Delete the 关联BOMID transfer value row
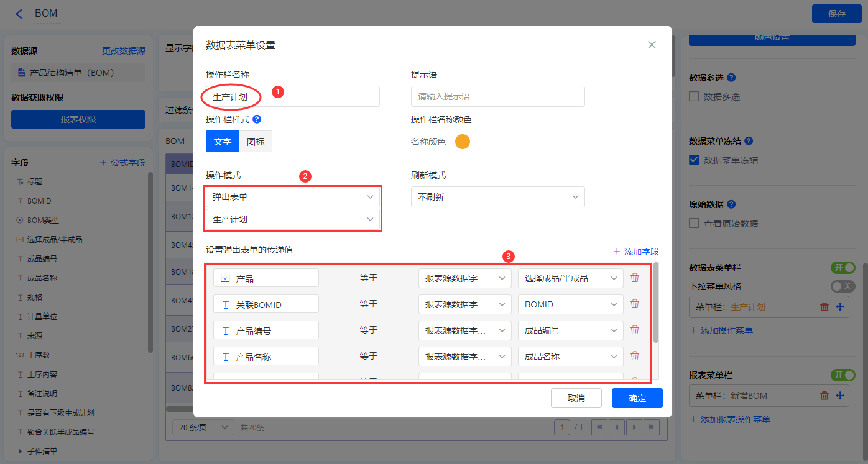The width and height of the screenshot is (868, 464). tap(635, 304)
